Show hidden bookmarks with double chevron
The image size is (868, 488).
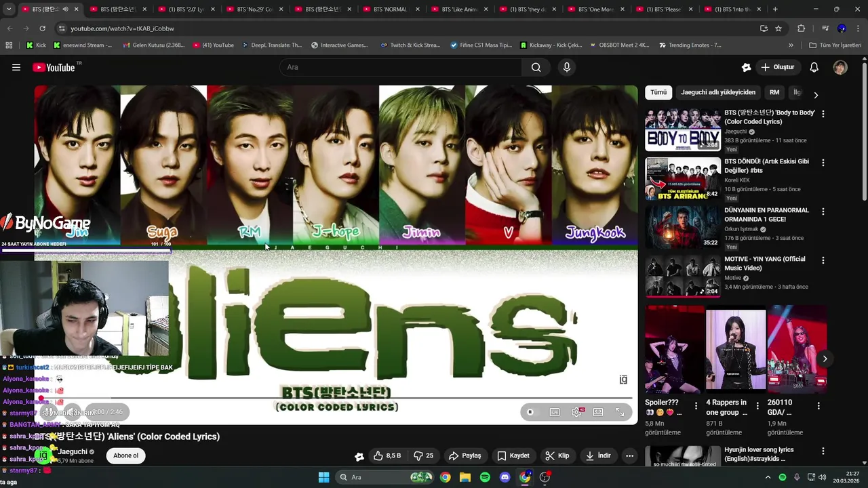click(791, 45)
